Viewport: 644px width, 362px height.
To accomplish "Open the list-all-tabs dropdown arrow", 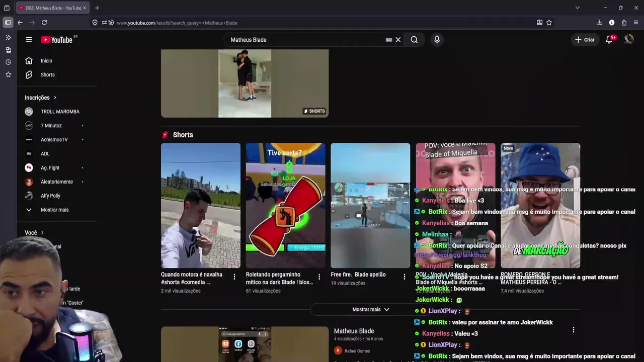I will (x=578, y=8).
